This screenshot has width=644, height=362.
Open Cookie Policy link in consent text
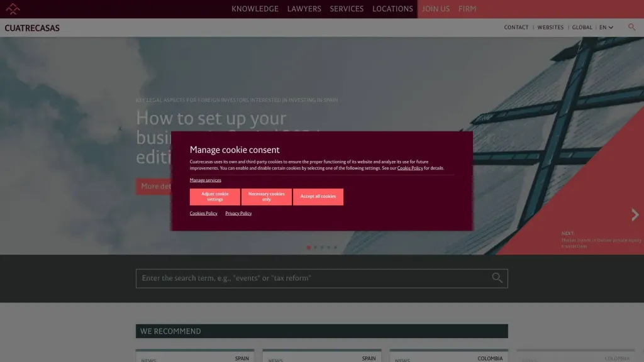click(410, 168)
